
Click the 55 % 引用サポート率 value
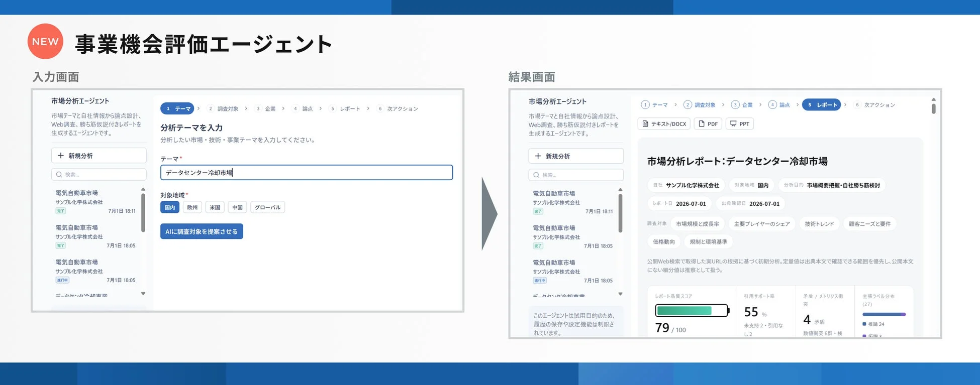point(755,312)
